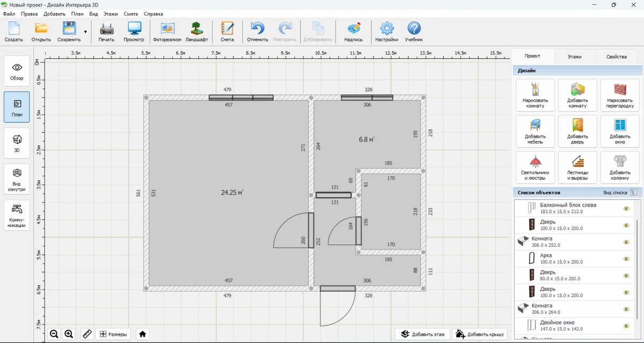Launch Фотореализм rendering from the toolbar
The width and height of the screenshot is (644, 343).
pyautogui.click(x=167, y=32)
